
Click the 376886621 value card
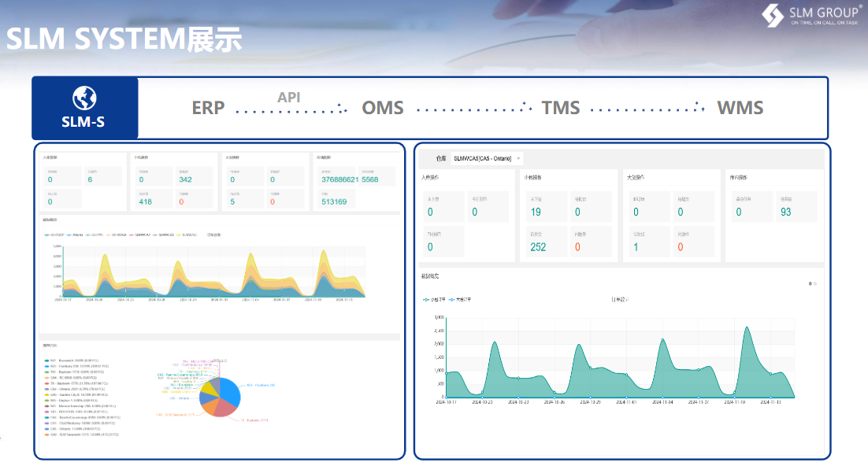coord(338,176)
